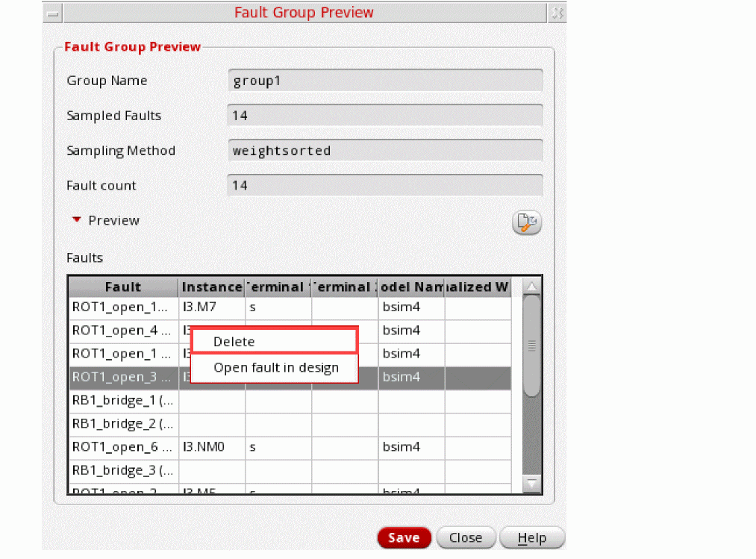Click the faults table vertical scrollbar thumb
The width and height of the screenshot is (756, 559).
532,346
